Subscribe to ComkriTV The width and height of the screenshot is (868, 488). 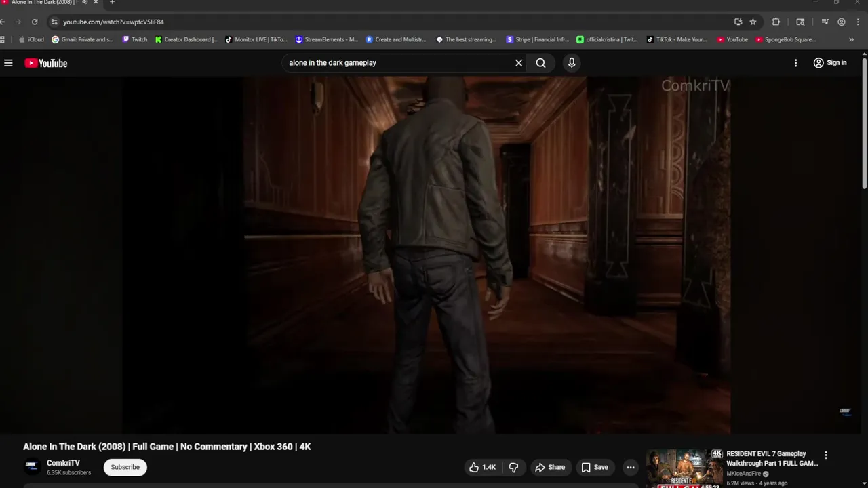tap(125, 467)
